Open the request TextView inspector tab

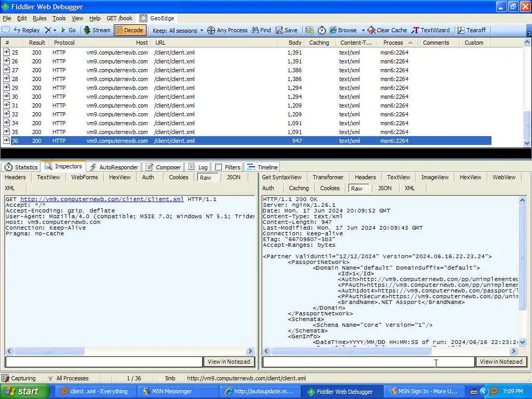[x=48, y=177]
